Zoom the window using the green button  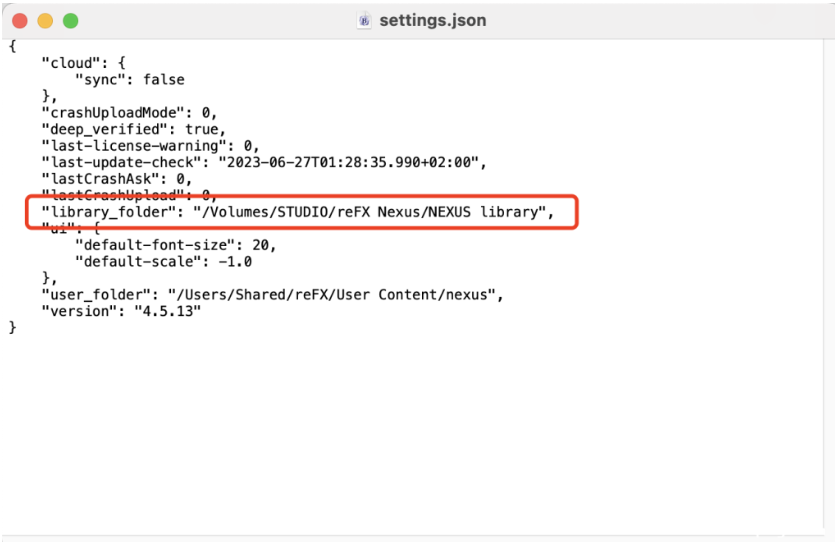click(x=70, y=20)
